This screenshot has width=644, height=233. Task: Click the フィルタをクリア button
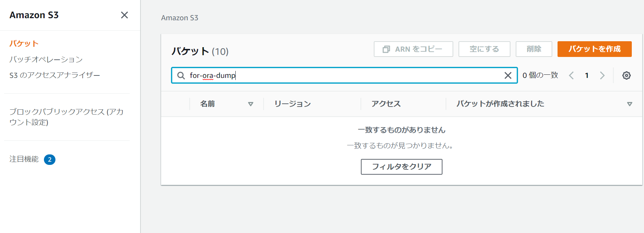402,167
